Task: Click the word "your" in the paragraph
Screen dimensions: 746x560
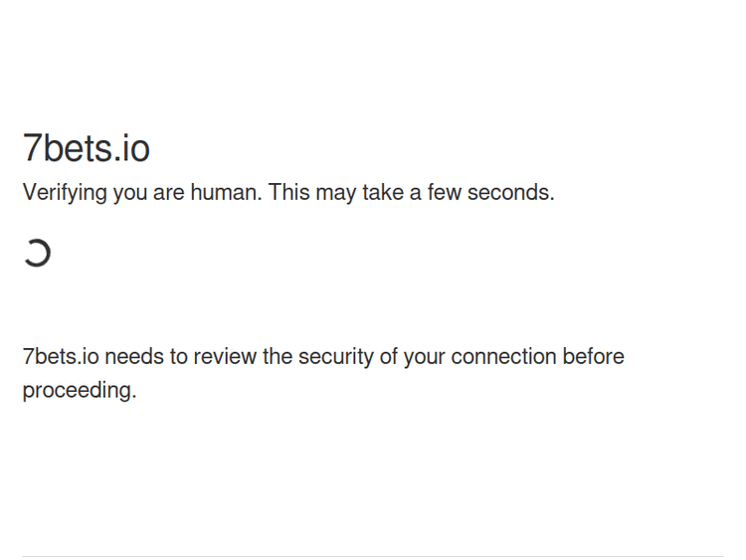Action: pos(424,357)
